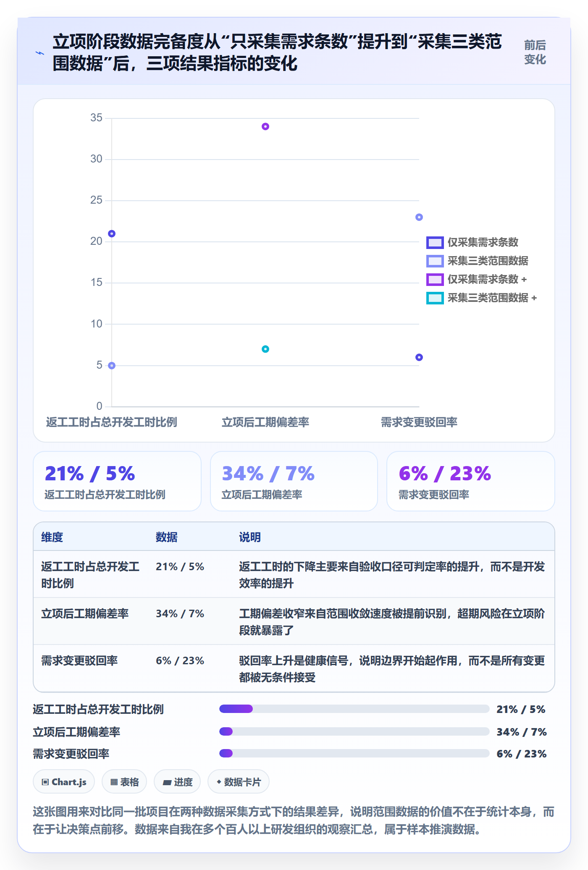Click the 数据卡片 chip
The height and width of the screenshot is (870, 588).
pos(239,782)
